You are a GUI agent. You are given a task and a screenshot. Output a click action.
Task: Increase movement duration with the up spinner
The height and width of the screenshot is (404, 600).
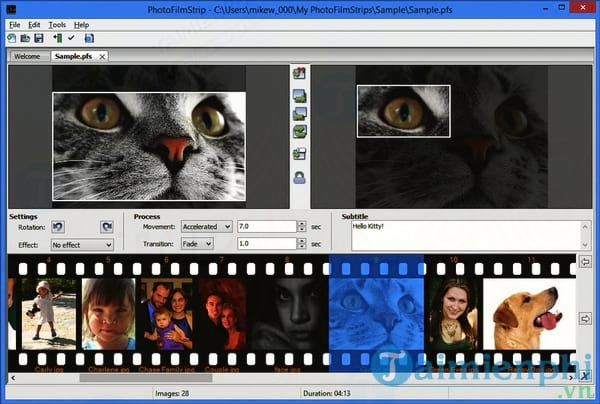pyautogui.click(x=302, y=223)
